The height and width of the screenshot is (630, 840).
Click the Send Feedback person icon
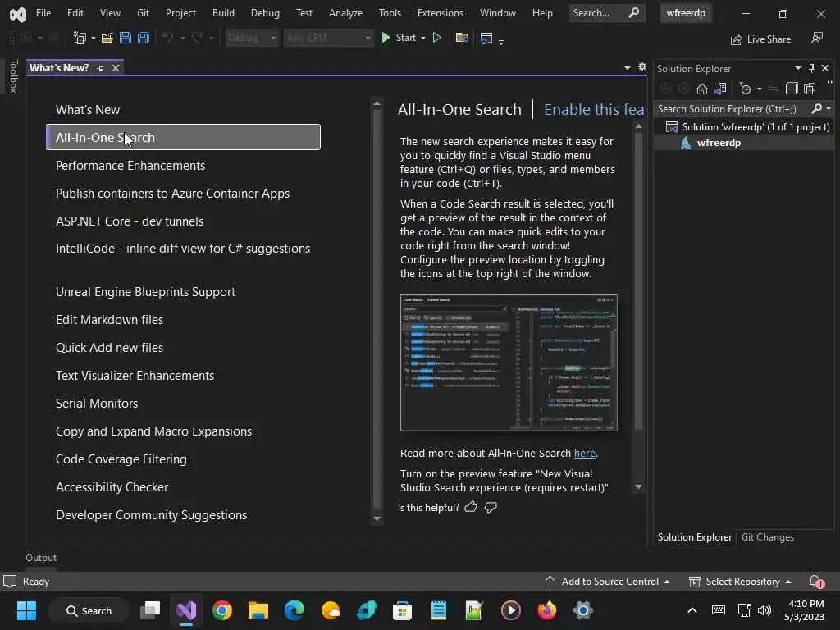pyautogui.click(x=817, y=38)
